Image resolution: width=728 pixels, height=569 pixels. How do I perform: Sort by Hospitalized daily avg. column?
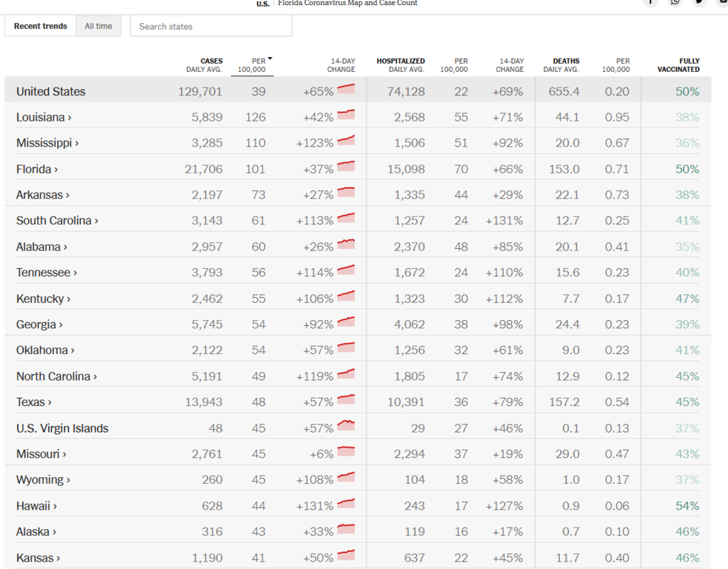[401, 65]
